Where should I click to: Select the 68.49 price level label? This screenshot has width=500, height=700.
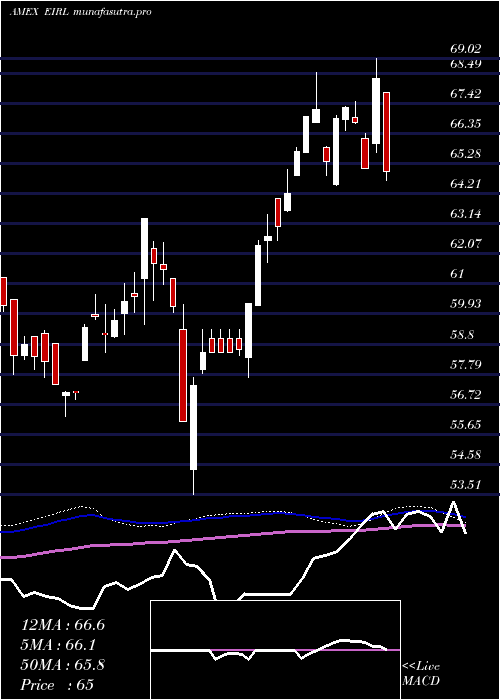[x=466, y=64]
